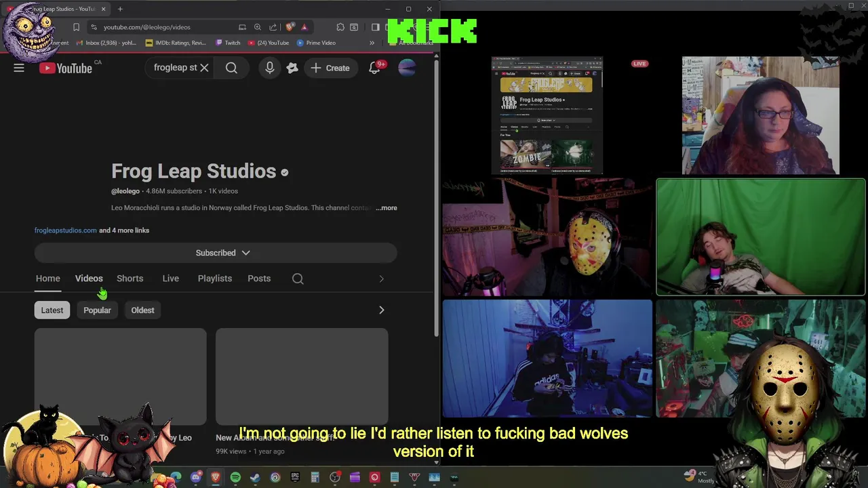Search within the channel magnifier icon
The height and width of the screenshot is (488, 868).
tap(298, 279)
